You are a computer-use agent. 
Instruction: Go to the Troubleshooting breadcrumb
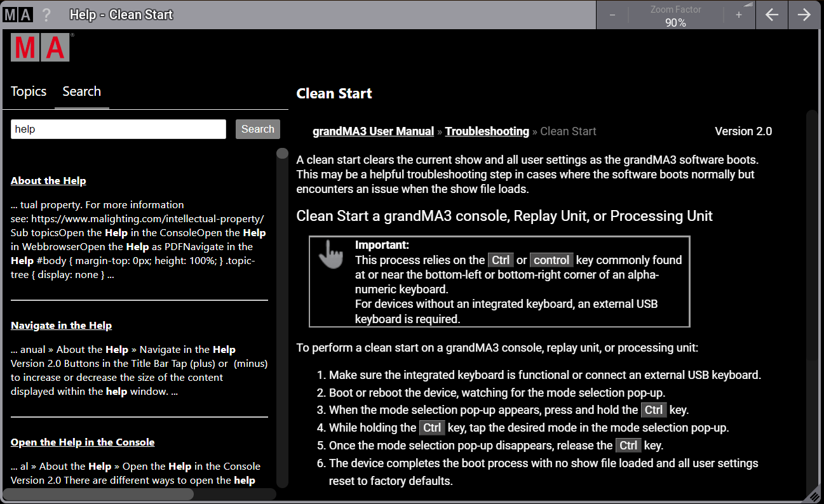tap(487, 131)
